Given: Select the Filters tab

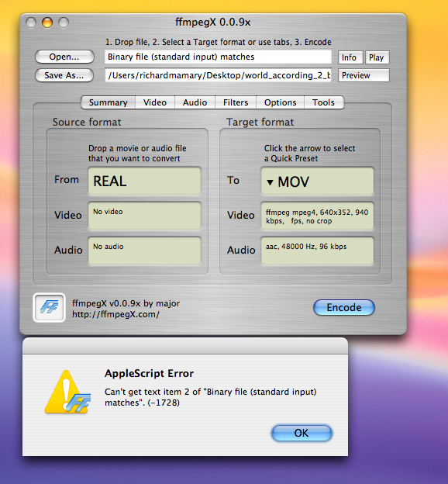Looking at the screenshot, I should tap(236, 102).
